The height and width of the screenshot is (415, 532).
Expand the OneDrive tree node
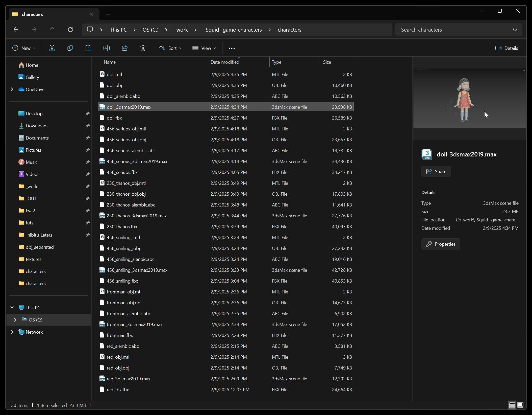click(12, 89)
